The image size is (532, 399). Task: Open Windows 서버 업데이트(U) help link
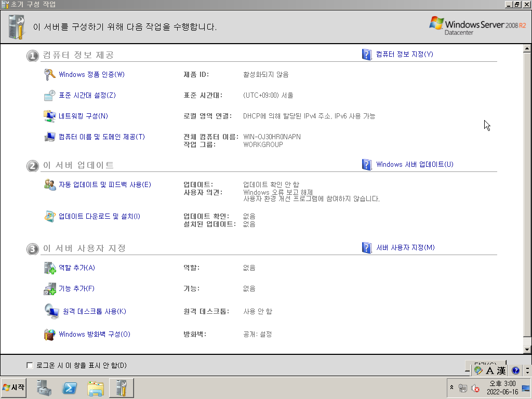click(x=415, y=165)
